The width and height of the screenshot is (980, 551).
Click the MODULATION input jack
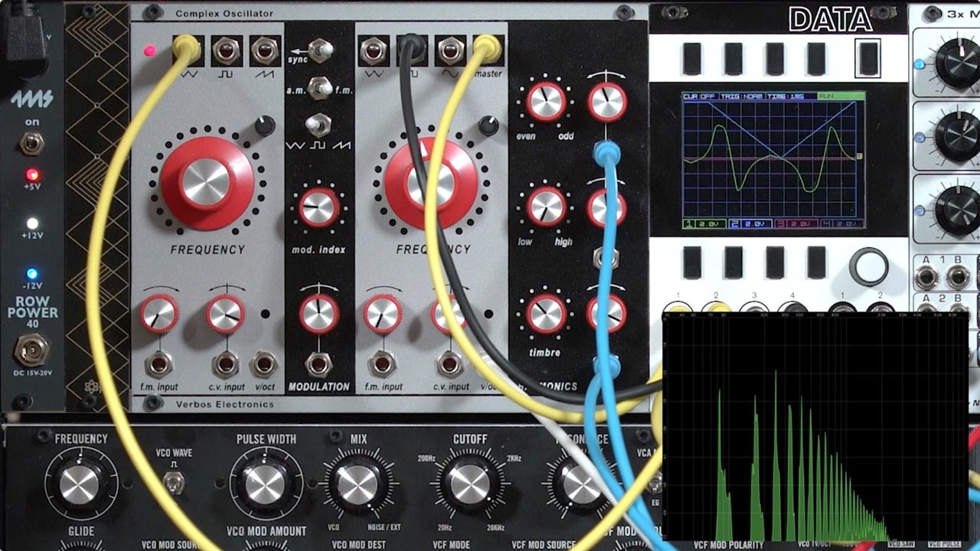point(318,363)
